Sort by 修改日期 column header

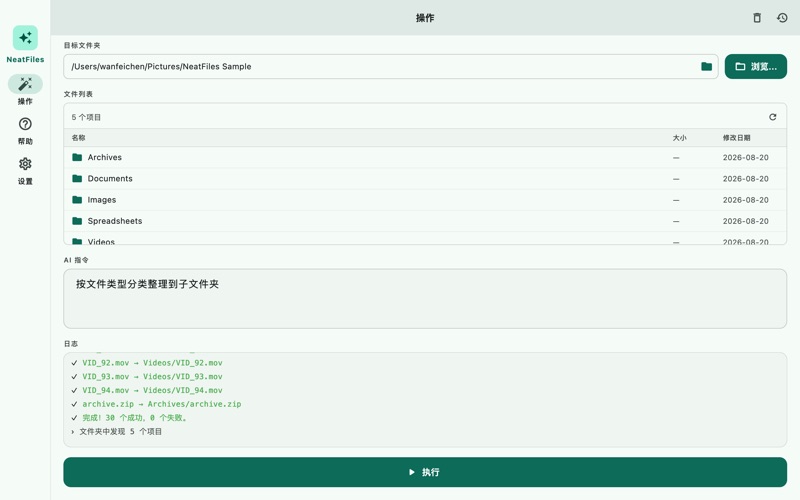tap(736, 138)
